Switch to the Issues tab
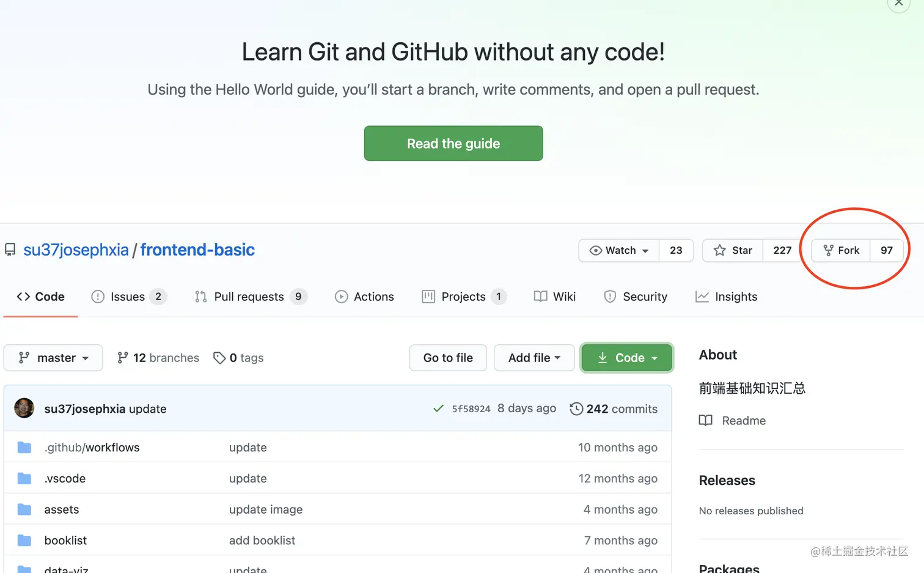 coord(128,297)
